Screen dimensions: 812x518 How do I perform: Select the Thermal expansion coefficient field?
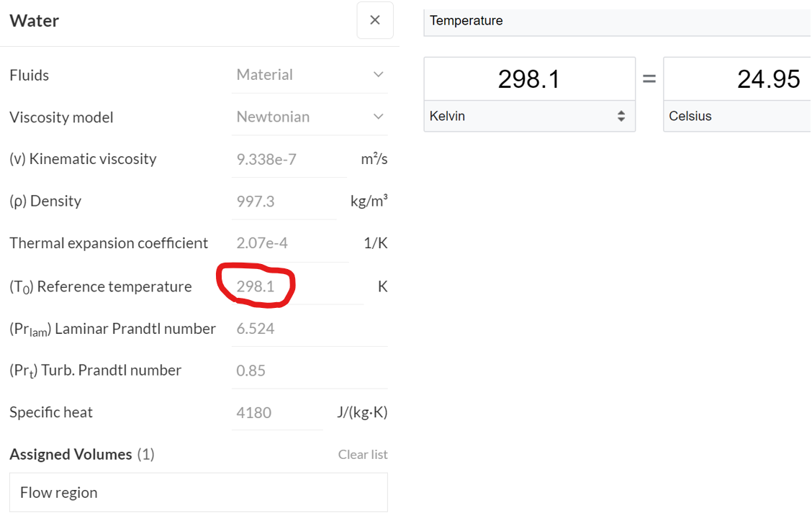(x=288, y=243)
